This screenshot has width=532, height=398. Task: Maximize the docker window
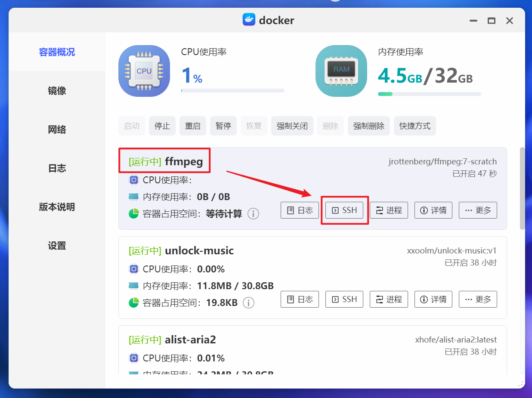491,20
